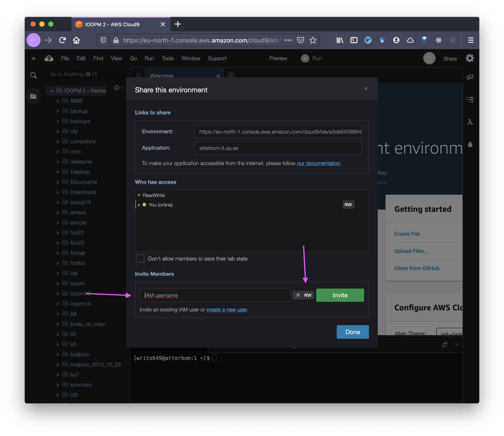
Task: Open the Edit menu
Action: pyautogui.click(x=81, y=58)
